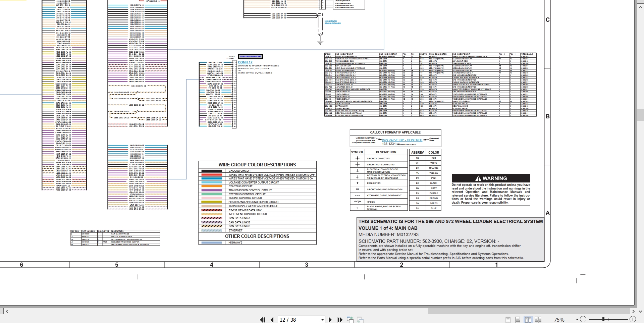Click the STEERING CONTROL CIRCUIT legend row
The height and width of the screenshot is (323, 644).
pos(257,194)
